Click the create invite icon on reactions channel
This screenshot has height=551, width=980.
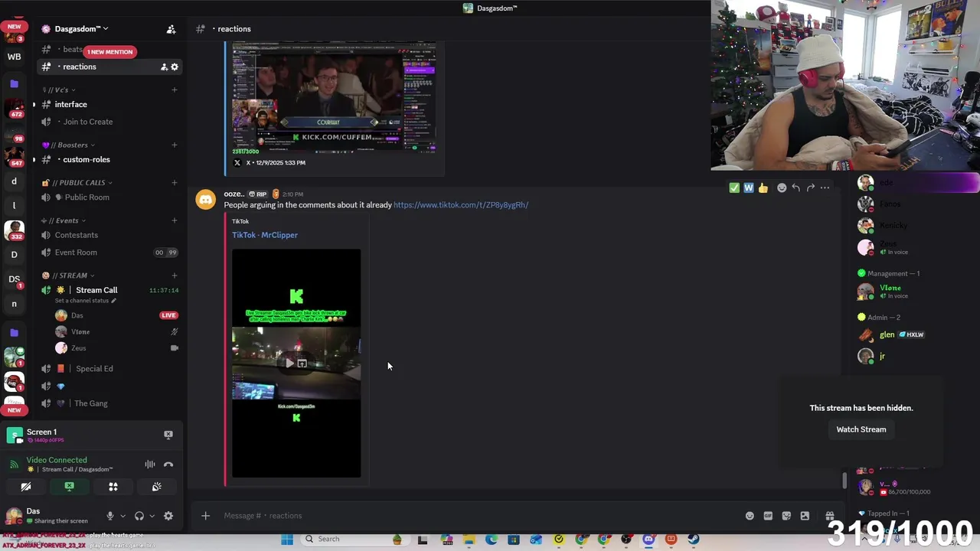tap(164, 67)
